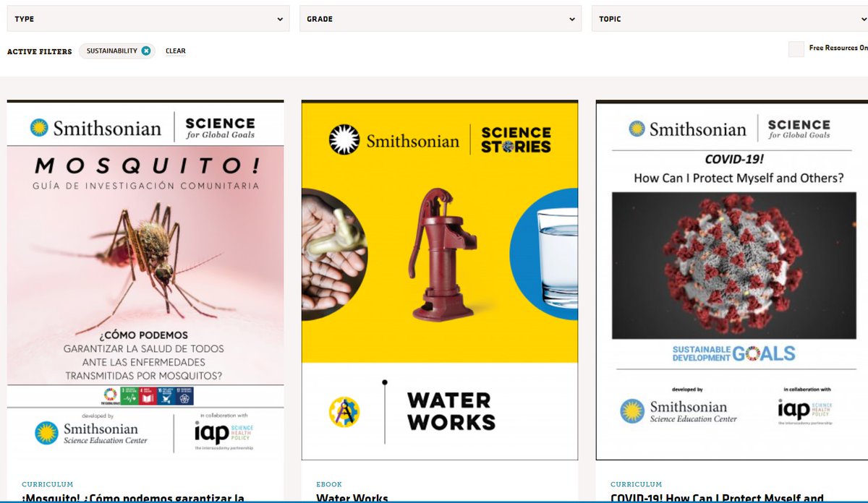868x503 pixels.
Task: Click the Science for Global Goals logo on Mosquito cover
Action: [x=220, y=127]
